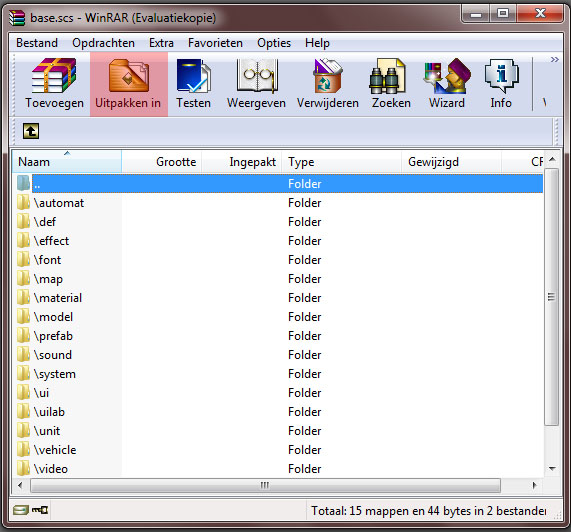Select the \uilab row name
This screenshot has height=532, width=571.
pos(49,412)
